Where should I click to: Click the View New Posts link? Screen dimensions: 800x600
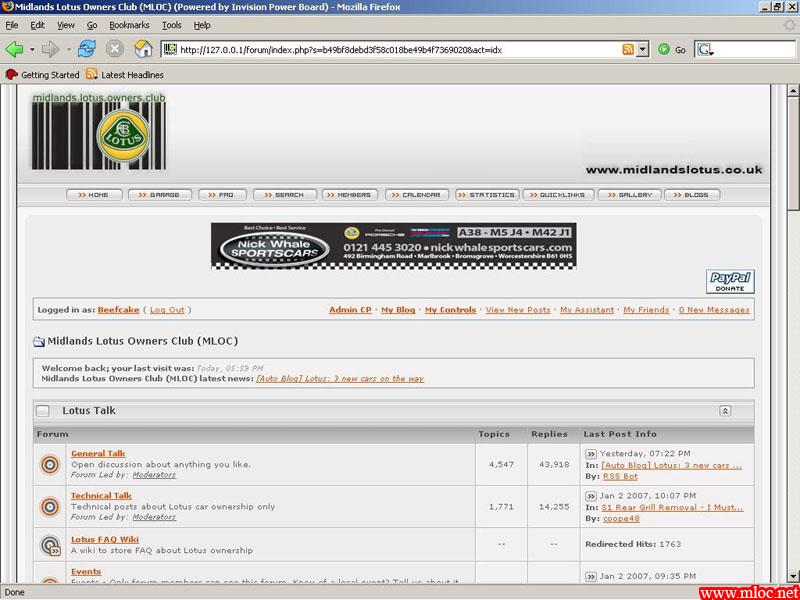click(x=518, y=310)
